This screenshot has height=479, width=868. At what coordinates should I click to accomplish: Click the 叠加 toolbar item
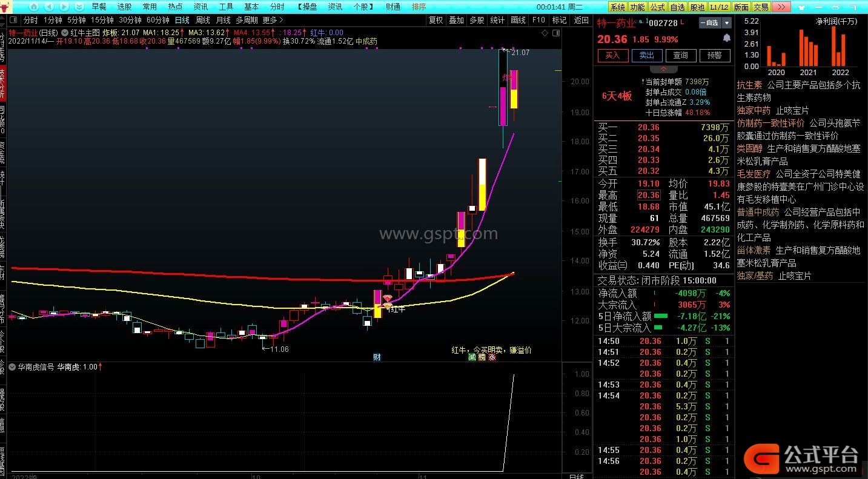tap(456, 20)
